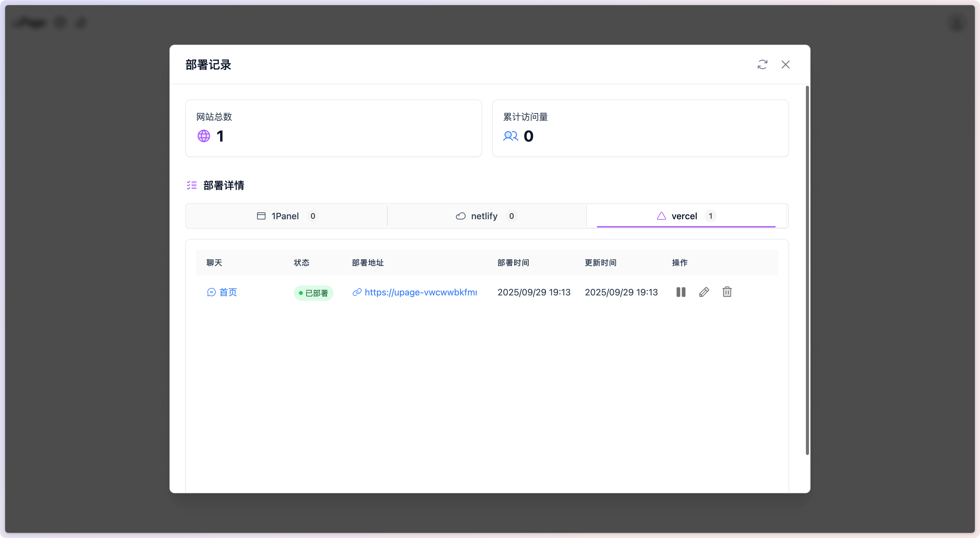The height and width of the screenshot is (538, 980).
Task: Open the 首页 chat link
Action: pyautogui.click(x=228, y=292)
